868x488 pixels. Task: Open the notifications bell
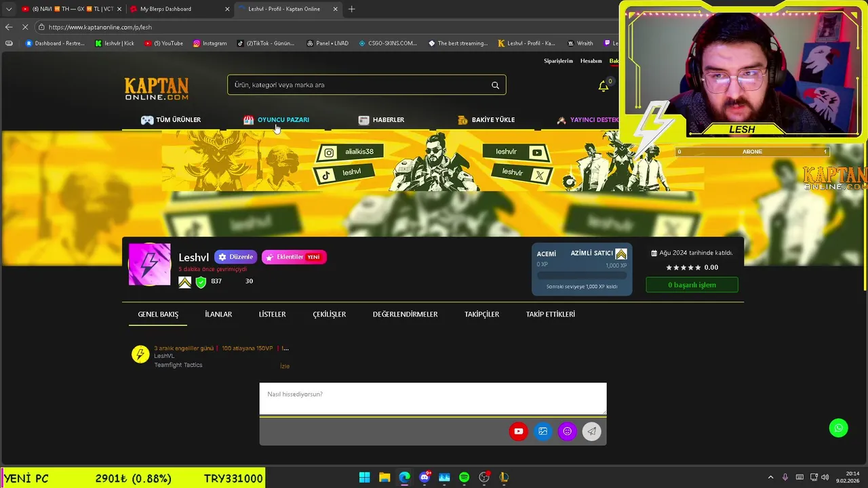point(603,86)
